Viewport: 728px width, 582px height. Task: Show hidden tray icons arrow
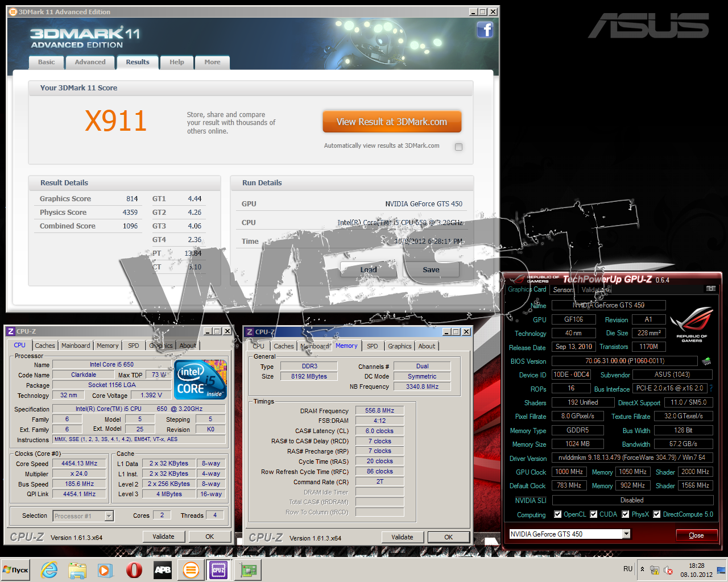tap(643, 569)
